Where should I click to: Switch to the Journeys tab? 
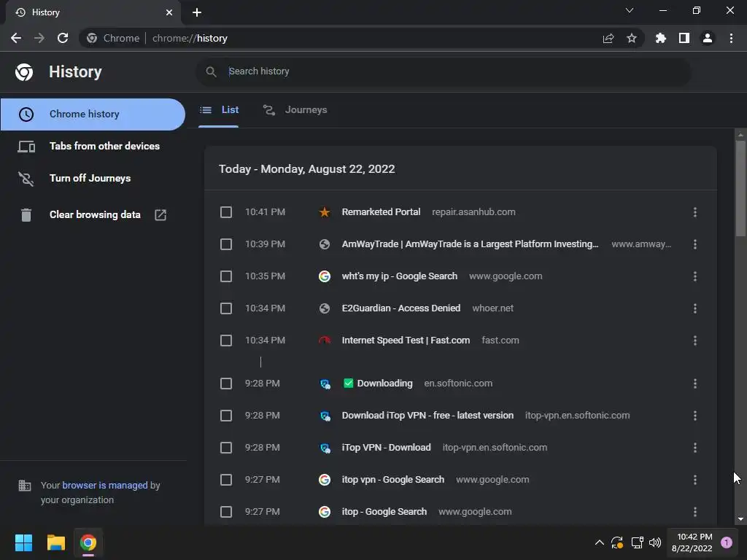(295, 110)
